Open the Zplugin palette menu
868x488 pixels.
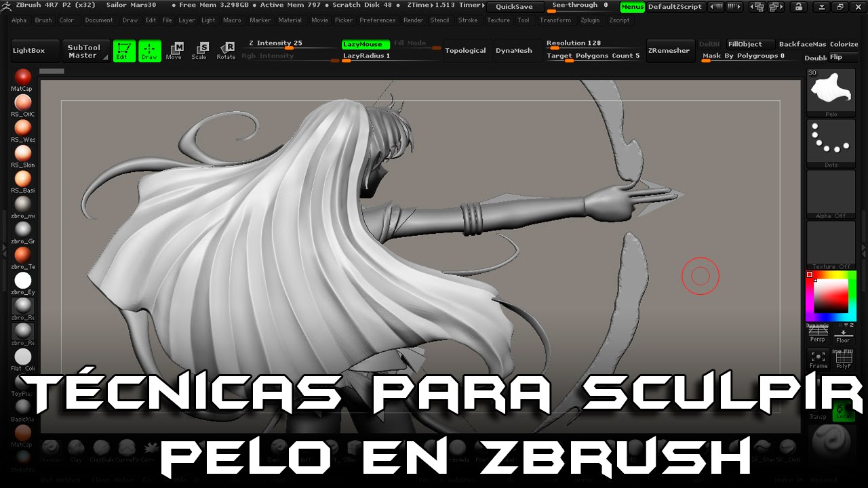[590, 20]
